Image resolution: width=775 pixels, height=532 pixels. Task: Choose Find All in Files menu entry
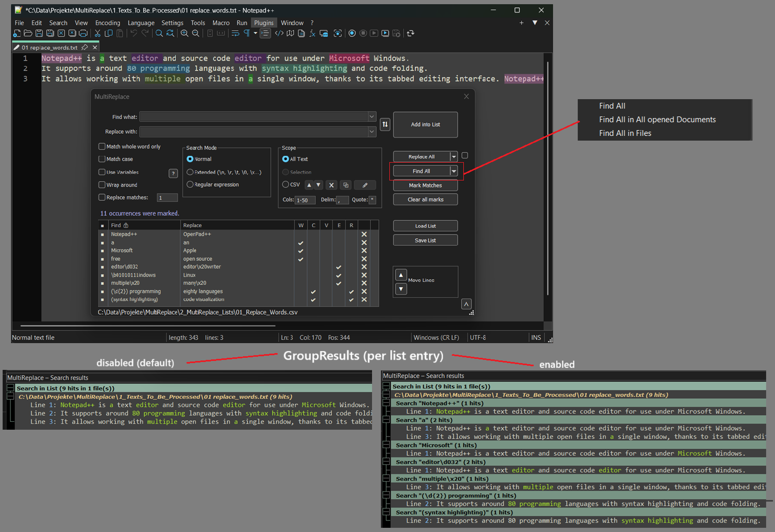[625, 133]
